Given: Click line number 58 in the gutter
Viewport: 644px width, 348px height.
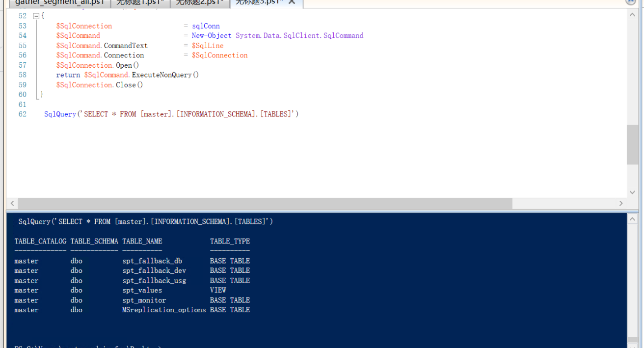Looking at the screenshot, I should point(23,75).
